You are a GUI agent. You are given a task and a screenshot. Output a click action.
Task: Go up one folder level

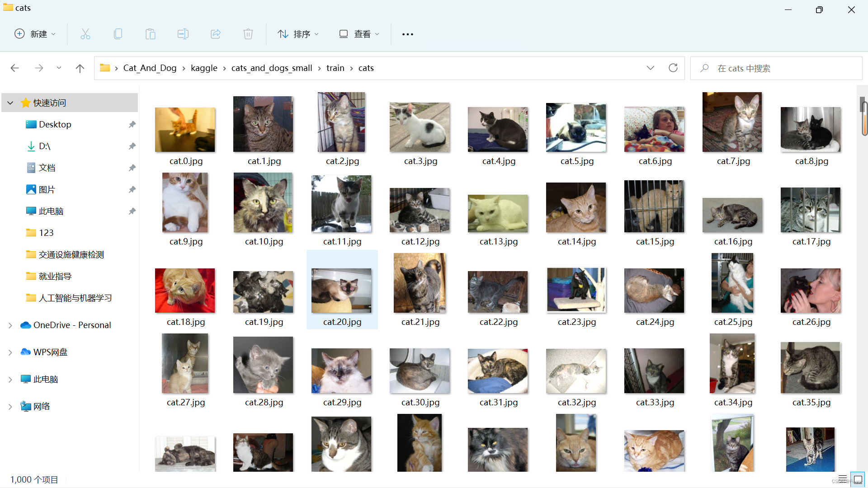(80, 68)
